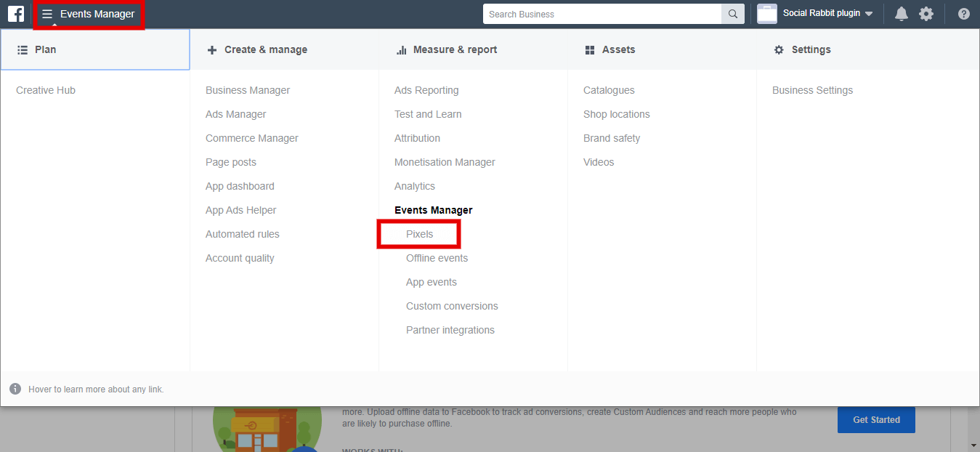Open Ads Reporting
This screenshot has width=980, height=452.
pos(426,90)
